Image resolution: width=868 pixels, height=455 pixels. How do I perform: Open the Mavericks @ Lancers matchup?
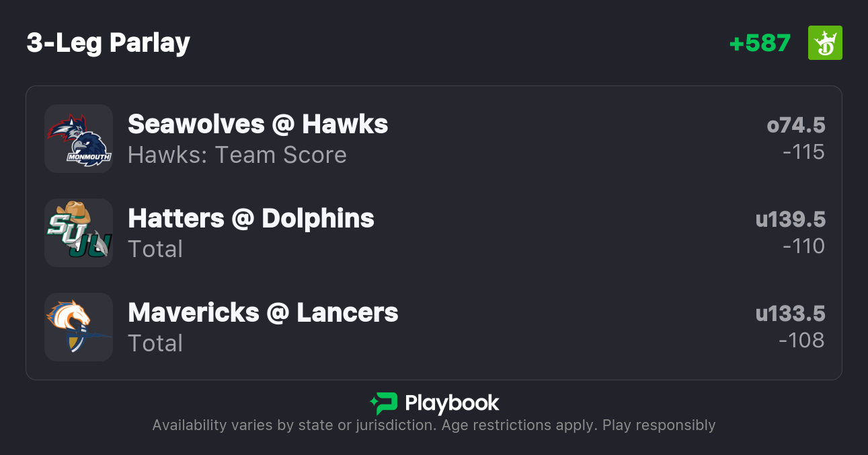click(263, 312)
